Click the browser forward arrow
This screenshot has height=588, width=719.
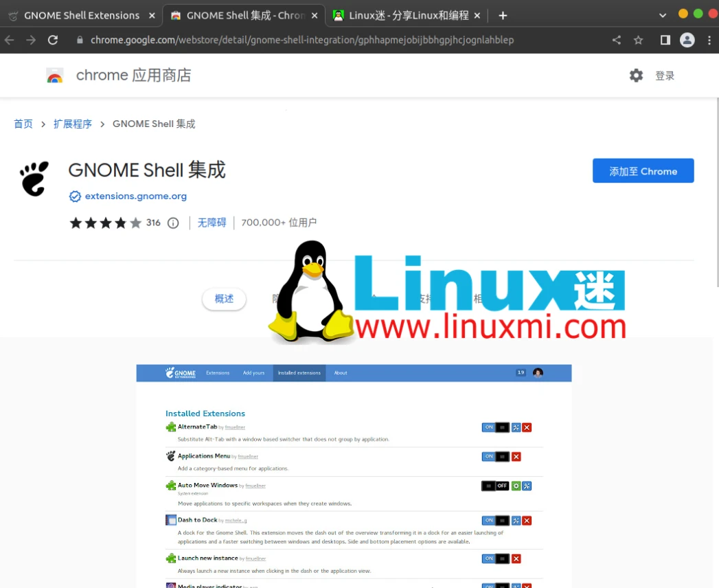coord(31,41)
